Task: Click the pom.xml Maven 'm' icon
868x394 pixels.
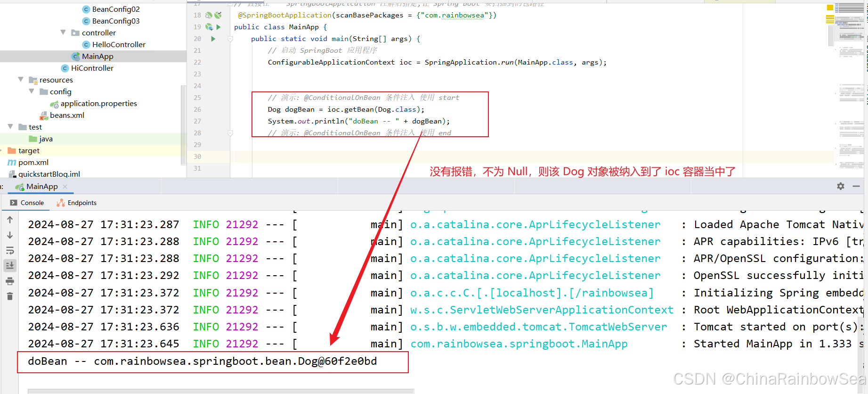Action: point(12,162)
